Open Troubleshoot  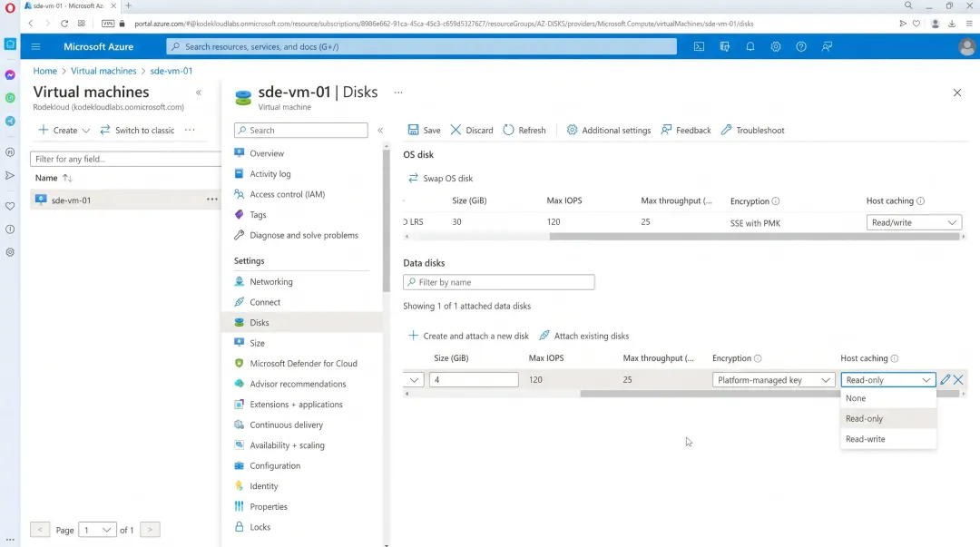[x=752, y=130]
